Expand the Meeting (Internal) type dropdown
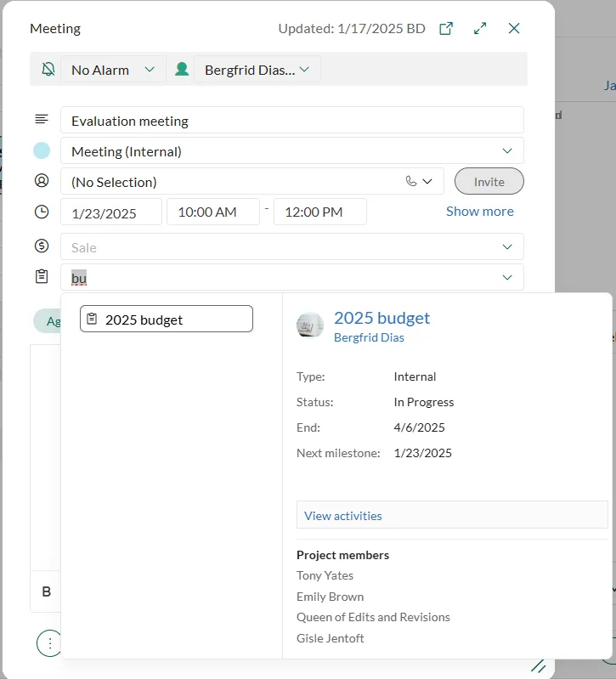Screen dimensions: 616x679 point(507,151)
